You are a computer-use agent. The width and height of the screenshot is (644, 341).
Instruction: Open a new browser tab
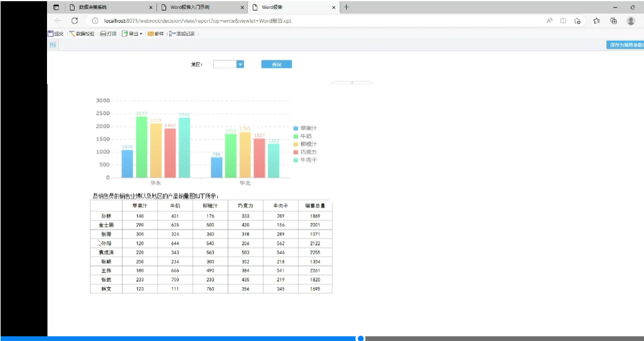[x=347, y=8]
